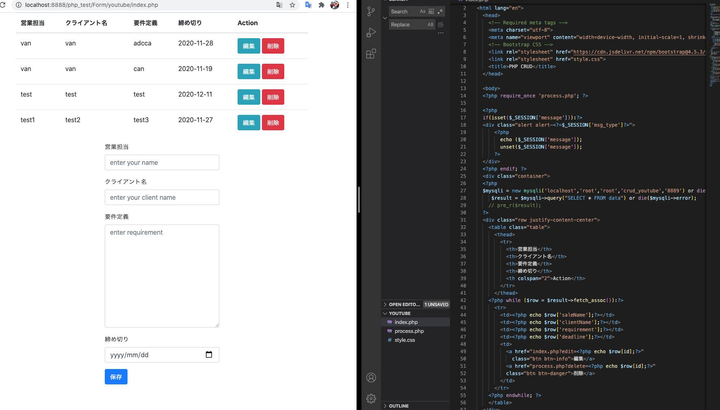This screenshot has width=720, height=410.
Task: Bookmark this page with the star icon
Action: click(292, 5)
